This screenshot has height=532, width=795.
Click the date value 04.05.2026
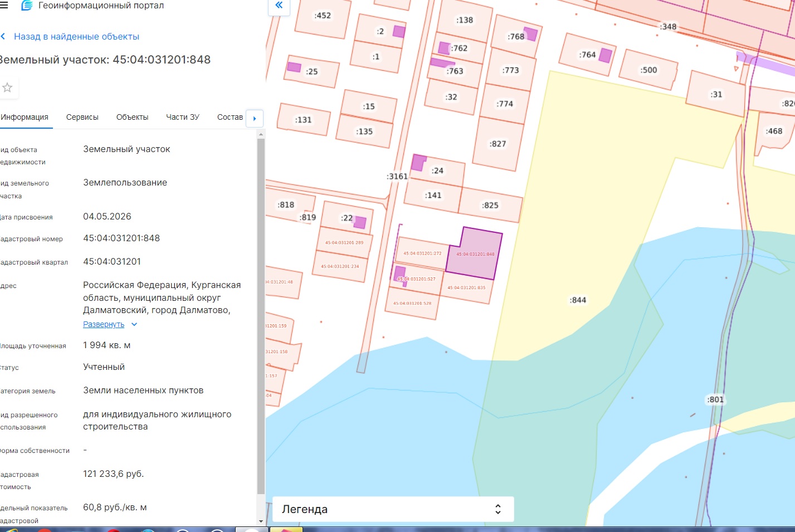[107, 216]
